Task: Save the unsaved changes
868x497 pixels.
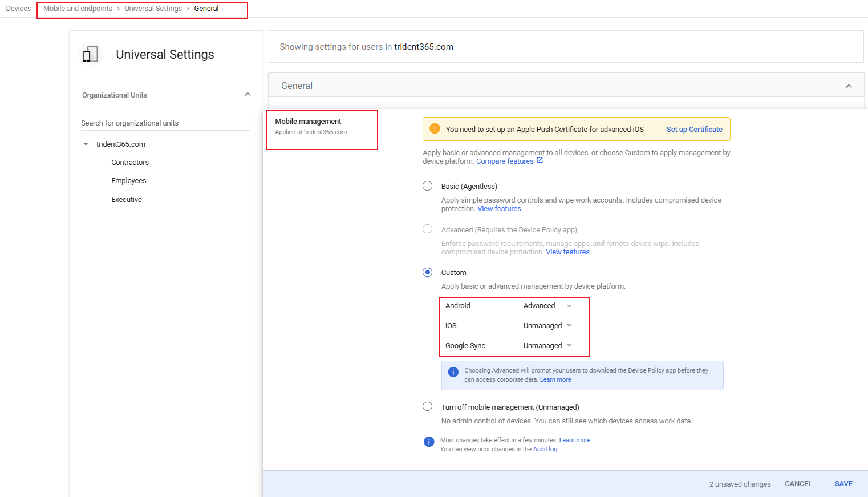Action: coord(843,484)
